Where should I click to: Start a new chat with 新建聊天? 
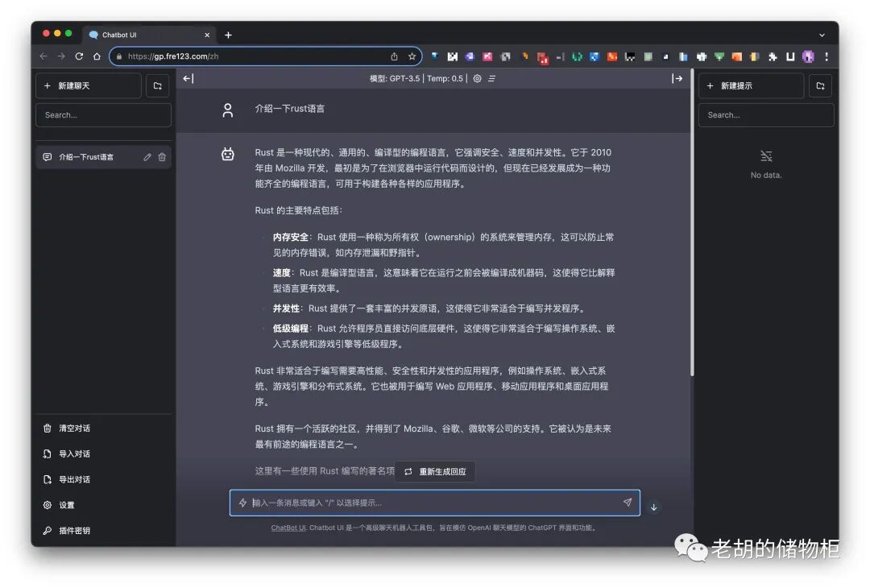[89, 86]
